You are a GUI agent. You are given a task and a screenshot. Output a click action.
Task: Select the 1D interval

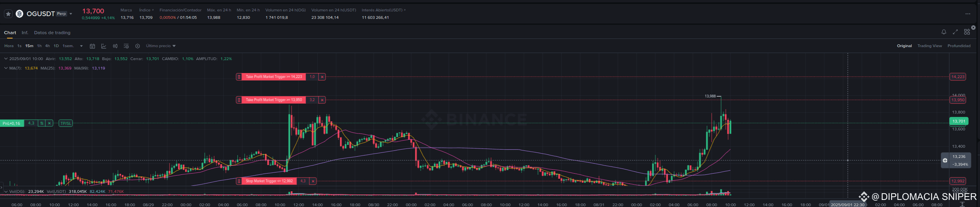56,46
